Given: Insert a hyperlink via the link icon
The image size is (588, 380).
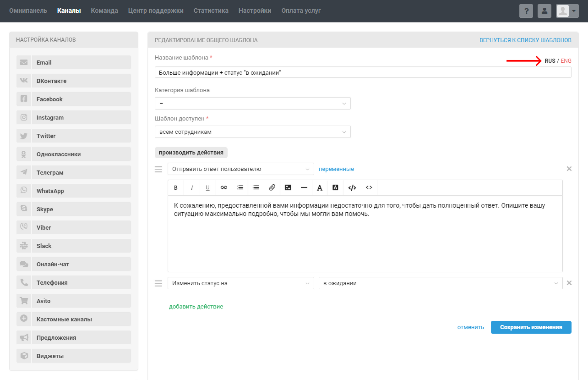Looking at the screenshot, I should point(224,187).
